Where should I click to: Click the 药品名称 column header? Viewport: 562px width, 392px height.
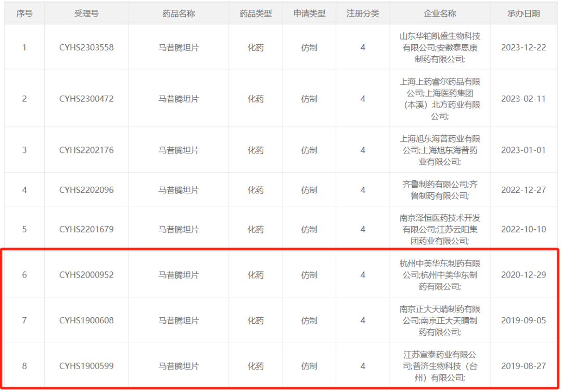(x=178, y=14)
